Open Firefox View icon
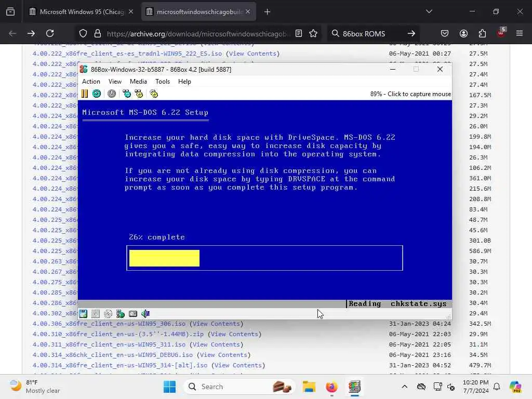Screen dimensions: 532x399 [x=10, y=11]
